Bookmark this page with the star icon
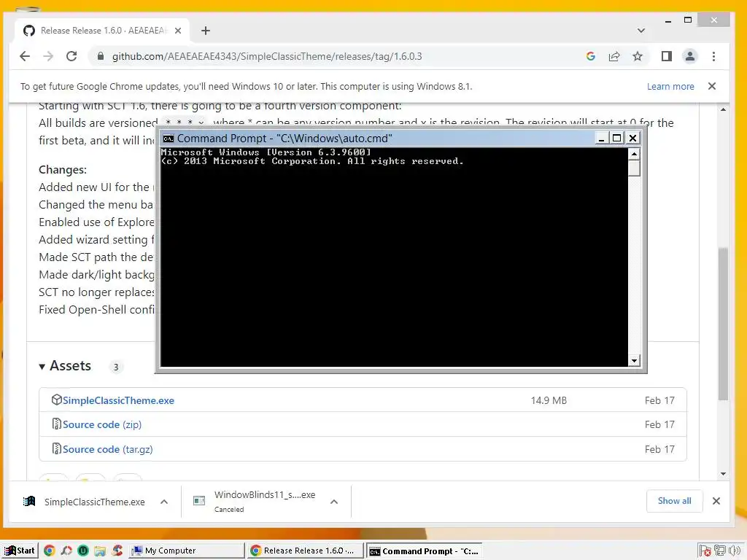Image resolution: width=747 pixels, height=560 pixels. (638, 56)
